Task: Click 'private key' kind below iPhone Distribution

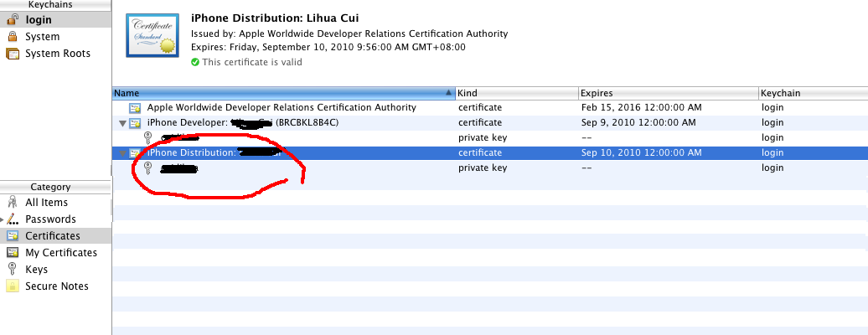Action: (483, 167)
